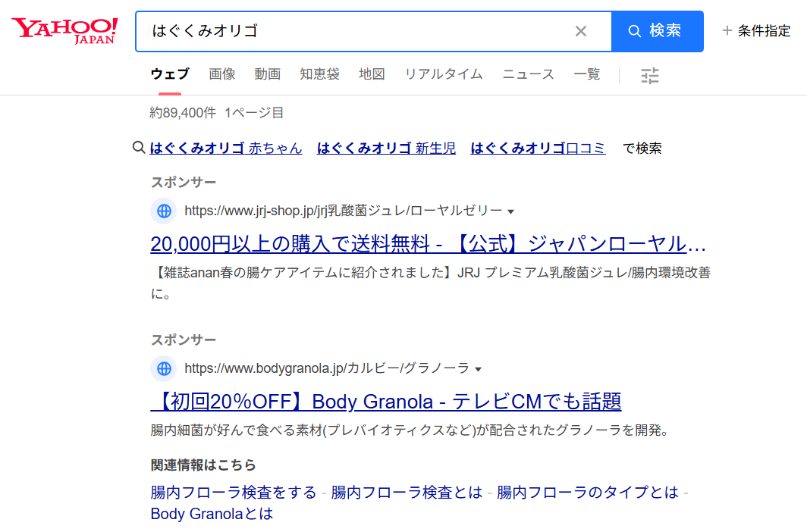807x532 pixels.
Task: Click the jrj-shop.jp sponsor URL
Action: (x=344, y=211)
